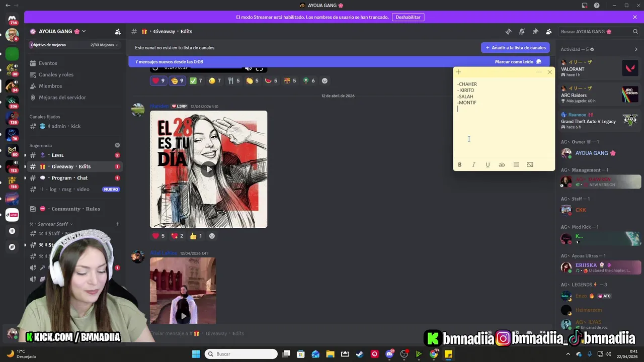
Task: Focus the Buscar AYOUA GANG search box
Action: [x=599, y=31]
